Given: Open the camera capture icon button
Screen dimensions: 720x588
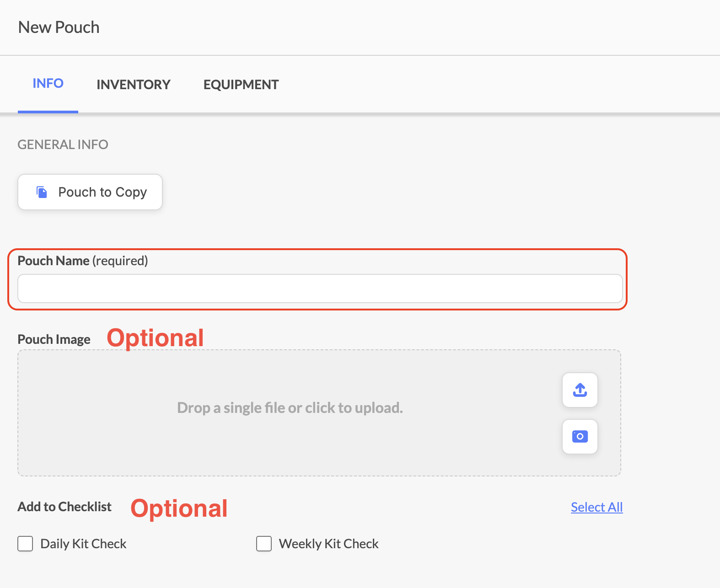Looking at the screenshot, I should pos(580,437).
